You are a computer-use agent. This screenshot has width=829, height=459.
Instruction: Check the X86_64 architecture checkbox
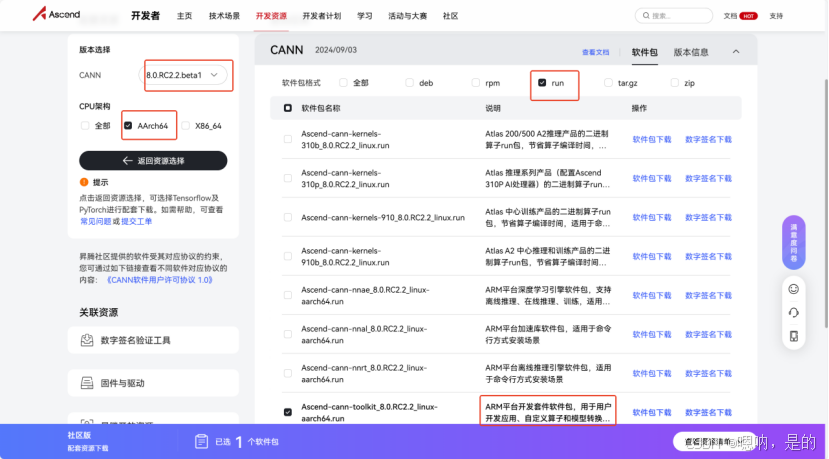click(x=186, y=126)
